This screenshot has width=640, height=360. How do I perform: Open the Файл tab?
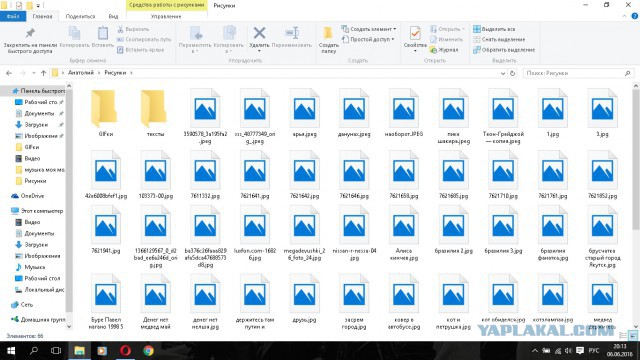(13, 16)
